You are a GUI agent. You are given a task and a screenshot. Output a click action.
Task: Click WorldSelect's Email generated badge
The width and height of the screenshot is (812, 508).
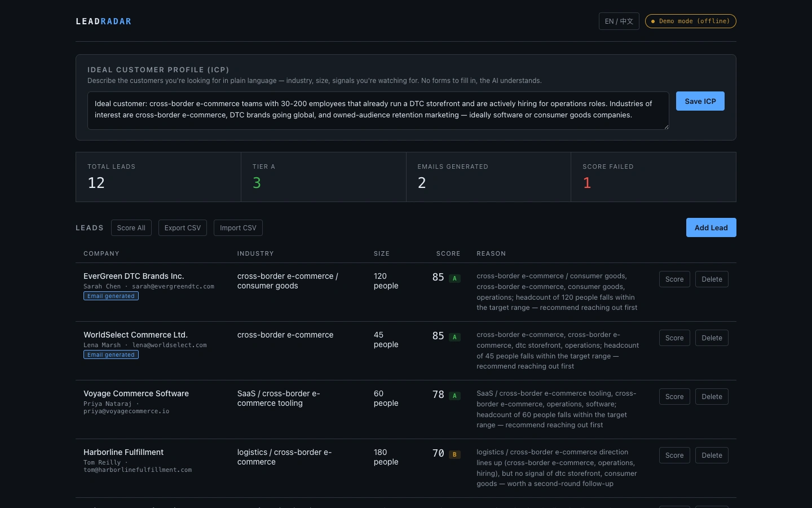[x=111, y=354]
